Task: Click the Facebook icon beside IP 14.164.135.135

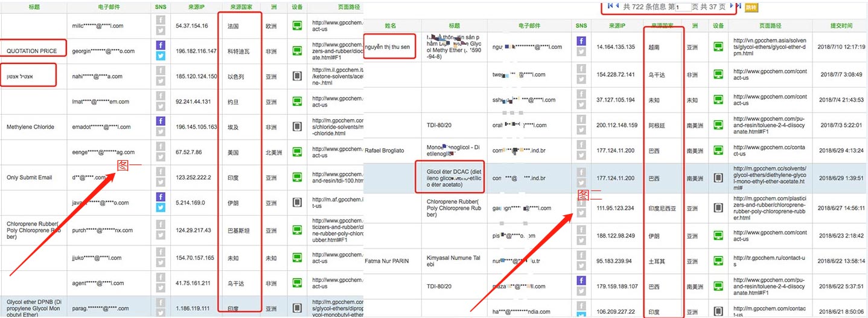Action: point(581,41)
